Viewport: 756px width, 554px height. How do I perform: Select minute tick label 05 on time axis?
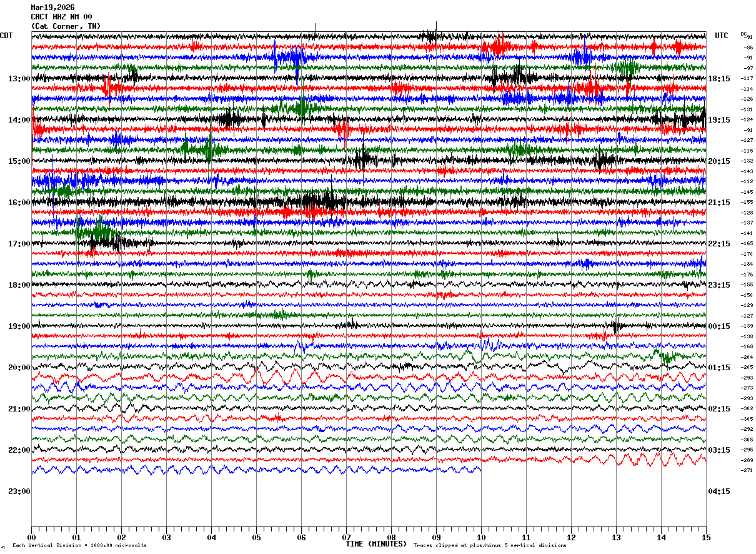coord(256,538)
